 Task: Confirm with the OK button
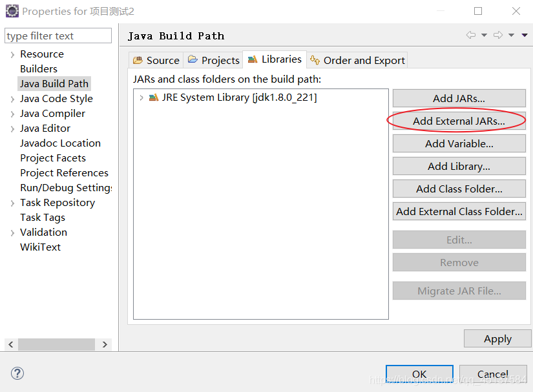[419, 374]
